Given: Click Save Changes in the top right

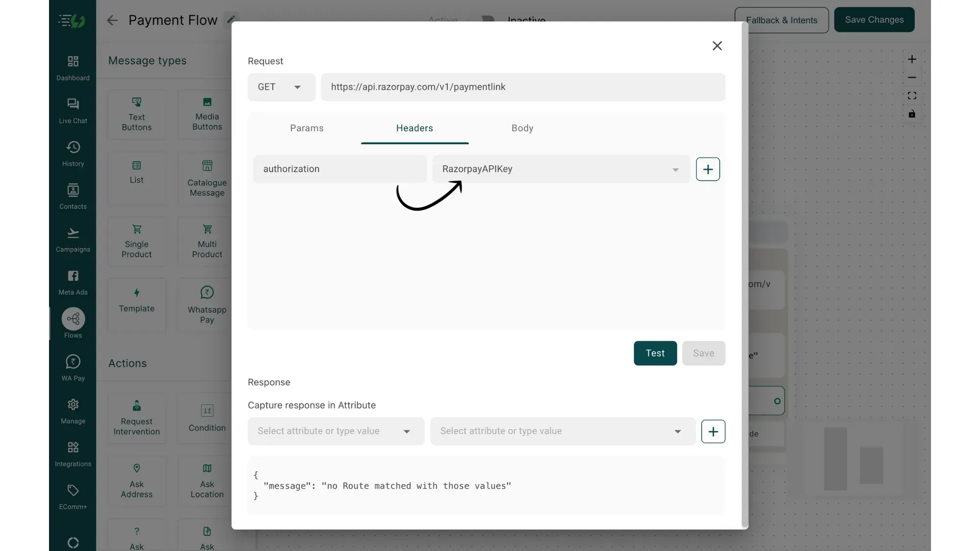Looking at the screenshot, I should coord(874,20).
